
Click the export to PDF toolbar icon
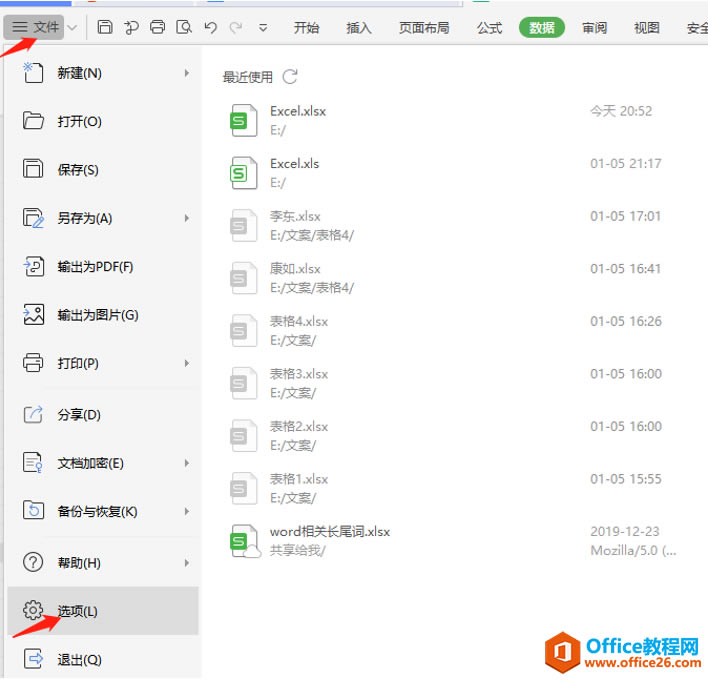point(131,27)
